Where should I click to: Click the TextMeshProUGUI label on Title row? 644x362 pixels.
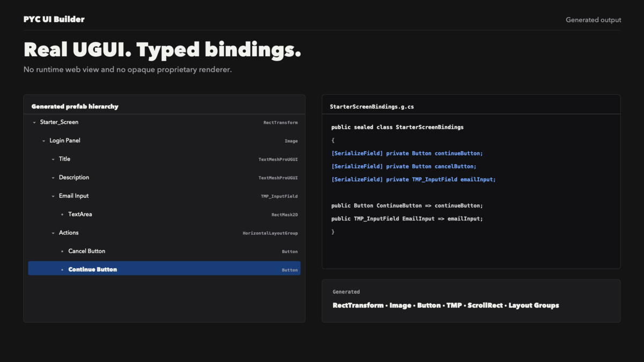[x=278, y=160]
